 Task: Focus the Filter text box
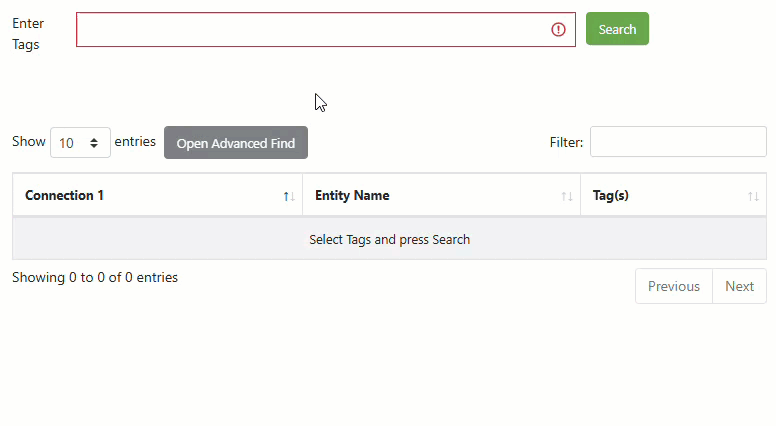678,142
